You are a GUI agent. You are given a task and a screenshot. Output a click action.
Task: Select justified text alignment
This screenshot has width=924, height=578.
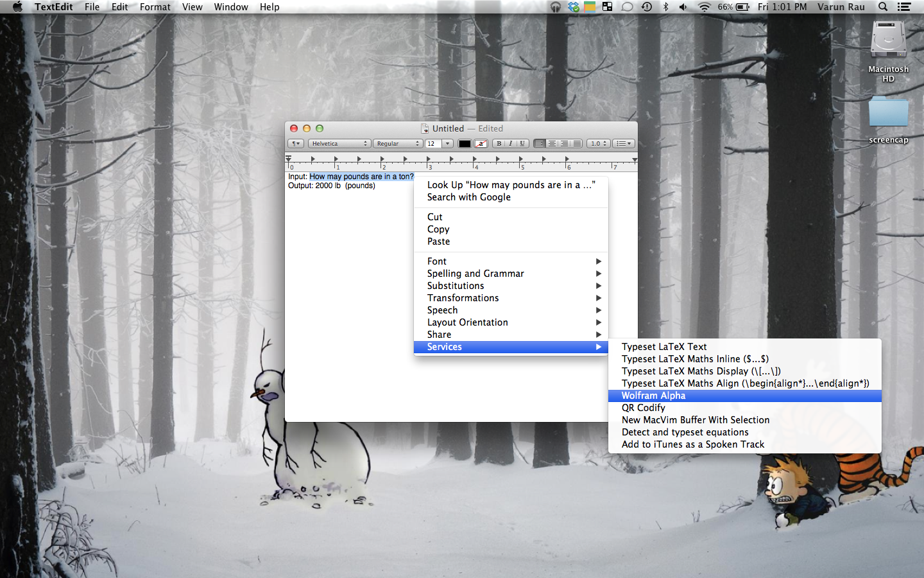point(576,144)
